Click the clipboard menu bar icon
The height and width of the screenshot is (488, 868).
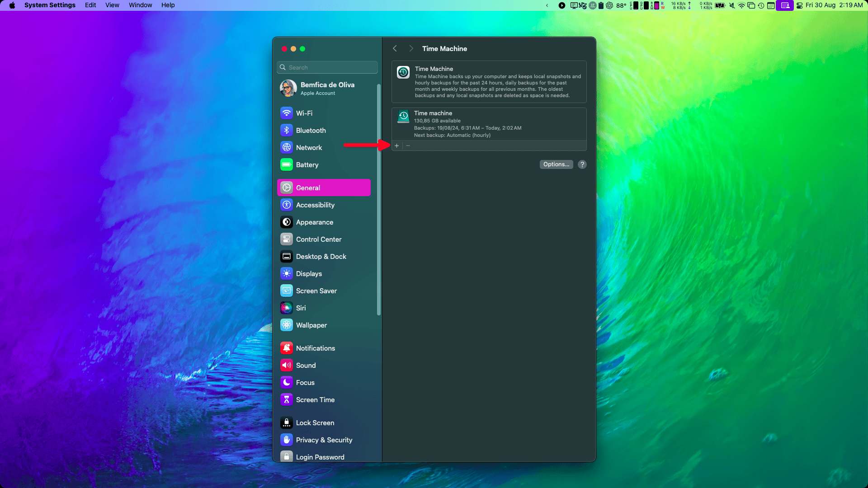click(x=601, y=5)
